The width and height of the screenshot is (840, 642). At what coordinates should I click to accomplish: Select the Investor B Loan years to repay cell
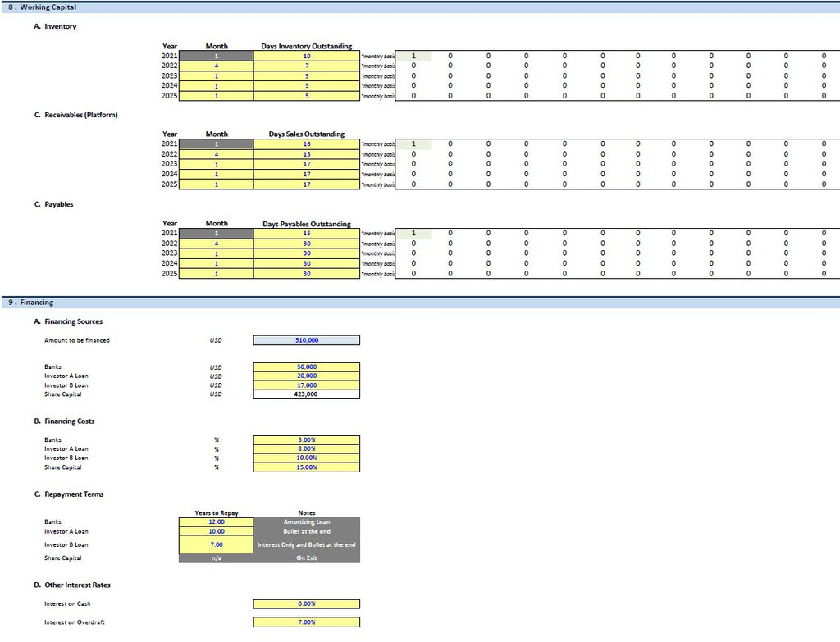point(217,544)
